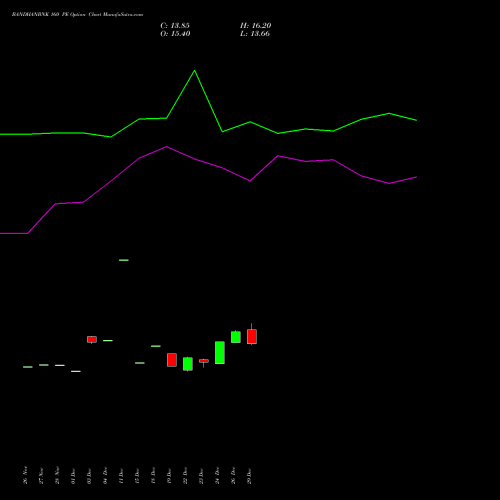This screenshot has width=500, height=500.
Task: Click the high value 'H: 16.20'
Action: pos(256,26)
